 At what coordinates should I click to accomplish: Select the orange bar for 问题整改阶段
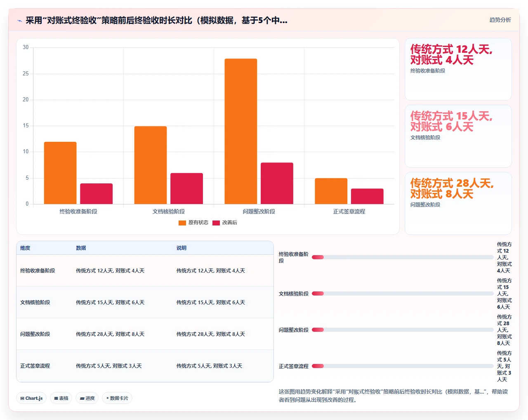[x=241, y=131]
